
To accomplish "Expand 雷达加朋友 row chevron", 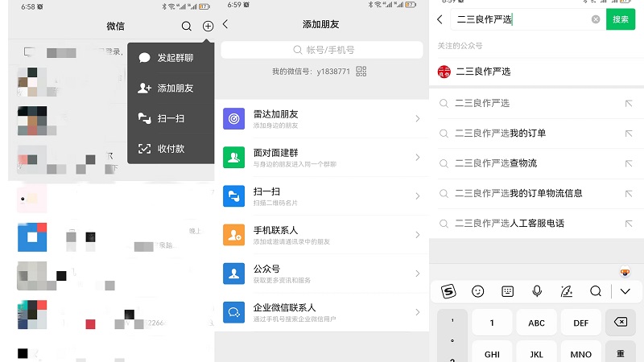I will coord(418,118).
